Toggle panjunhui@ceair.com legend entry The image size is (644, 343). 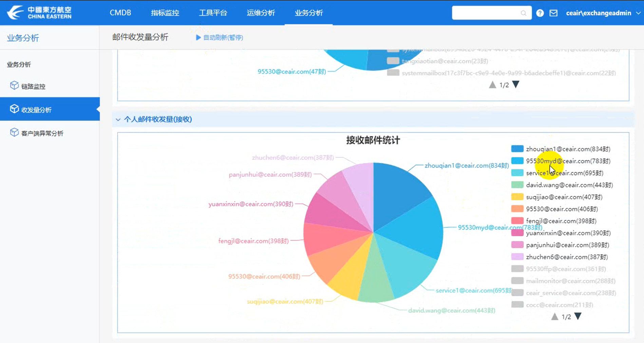[560, 245]
